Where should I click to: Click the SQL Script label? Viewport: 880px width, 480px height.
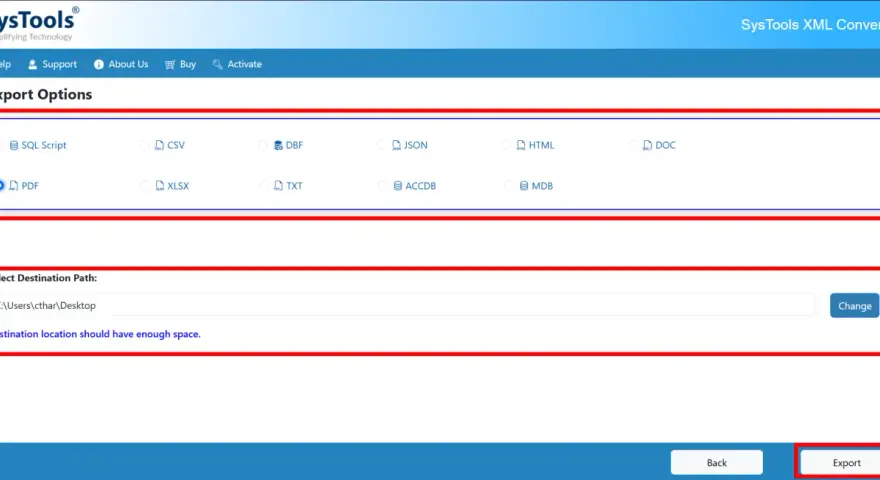point(44,145)
